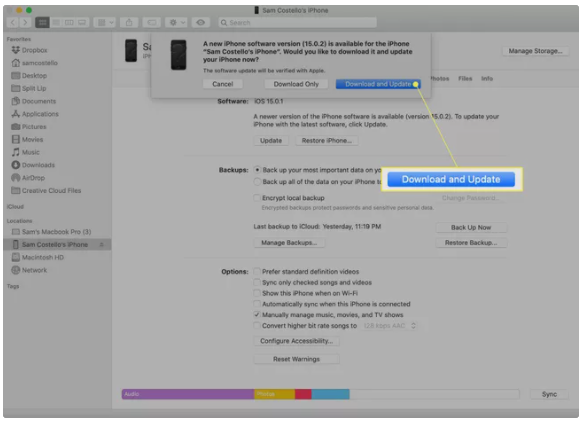Viewport: 583px width, 424px height.
Task: Click the Restore iPhone button
Action: pyautogui.click(x=326, y=141)
